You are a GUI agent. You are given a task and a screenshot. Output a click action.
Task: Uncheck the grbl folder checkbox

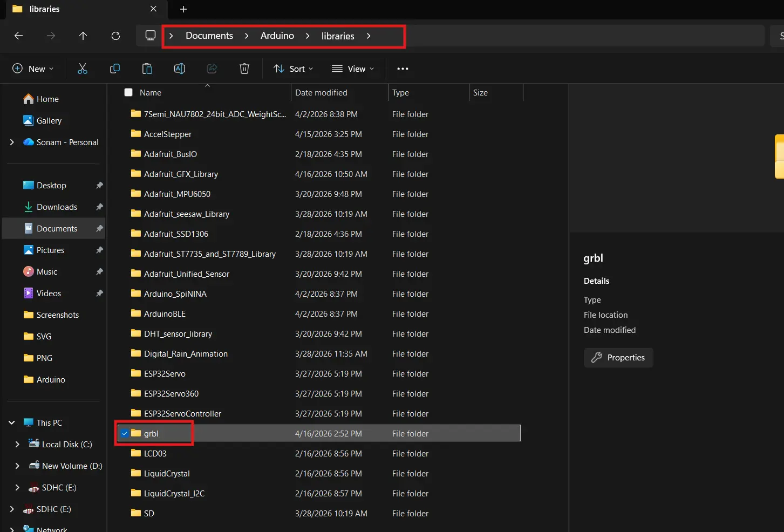[x=125, y=433]
